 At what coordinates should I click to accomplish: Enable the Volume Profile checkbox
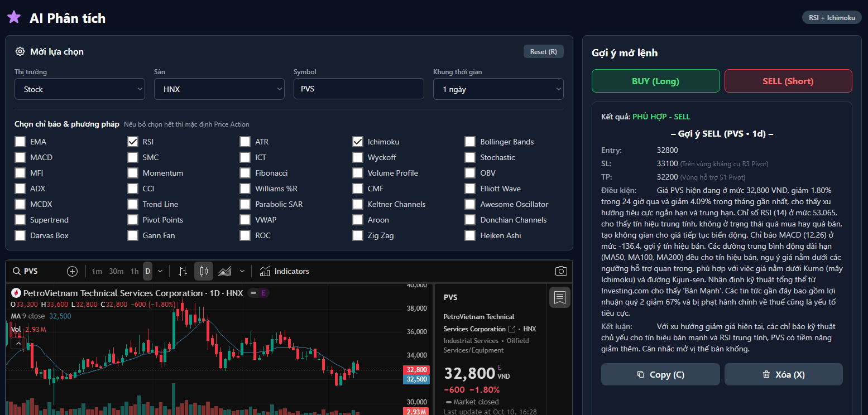[358, 173]
